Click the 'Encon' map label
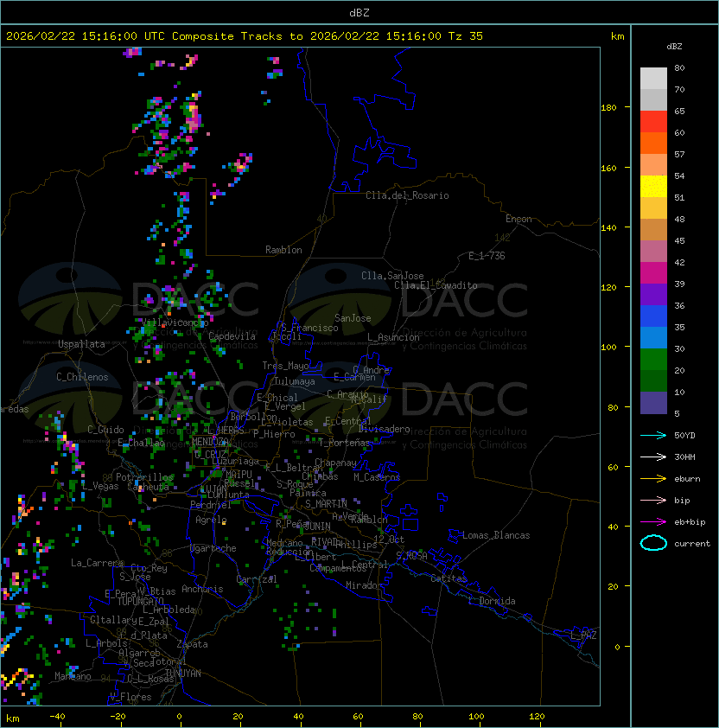Viewport: 719px width, 728px height. click(519, 219)
